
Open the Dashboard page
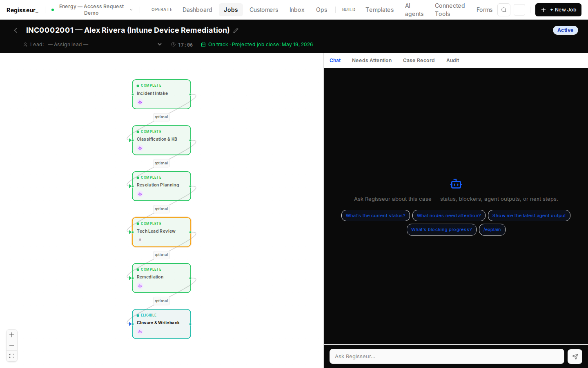click(197, 10)
